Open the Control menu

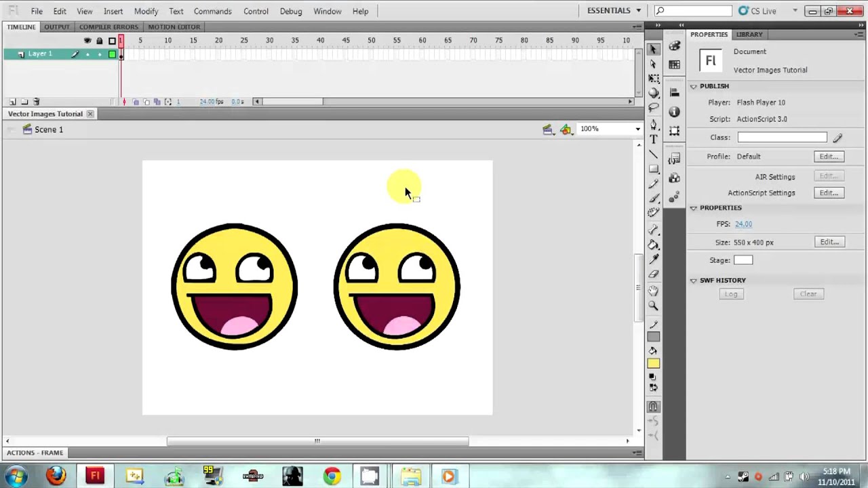pos(256,12)
